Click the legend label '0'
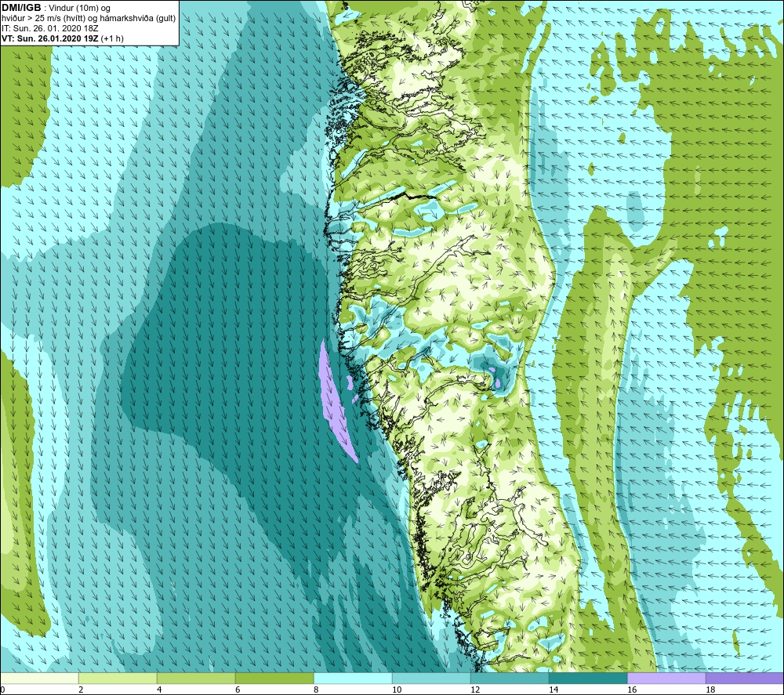This screenshot has width=784, height=695. click(2, 690)
